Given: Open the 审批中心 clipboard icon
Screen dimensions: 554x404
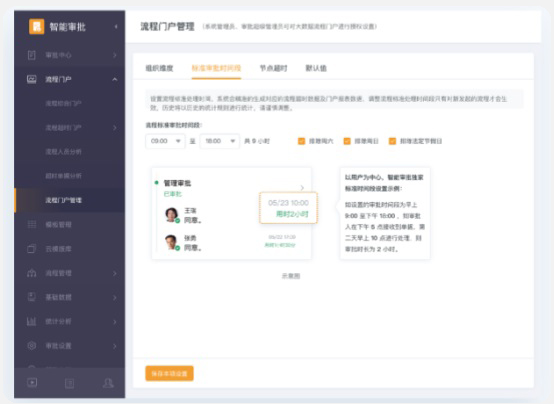Looking at the screenshot, I should tap(32, 55).
